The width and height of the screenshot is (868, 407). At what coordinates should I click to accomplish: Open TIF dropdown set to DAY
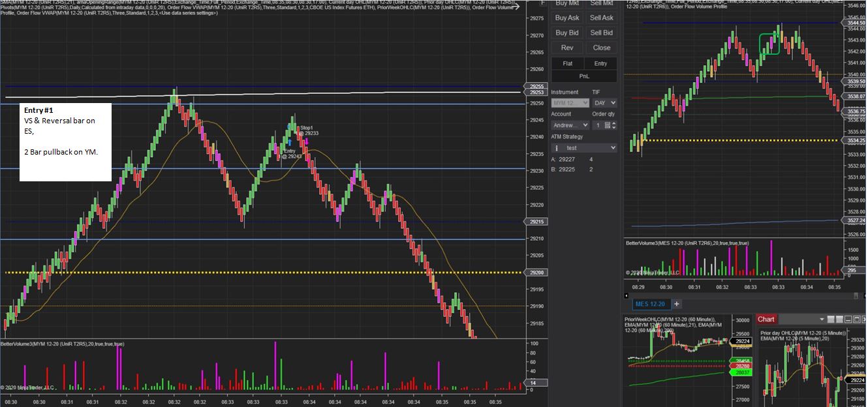click(604, 102)
